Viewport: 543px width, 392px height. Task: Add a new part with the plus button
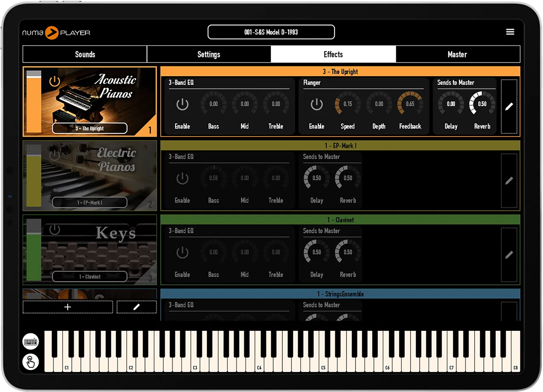(68, 307)
